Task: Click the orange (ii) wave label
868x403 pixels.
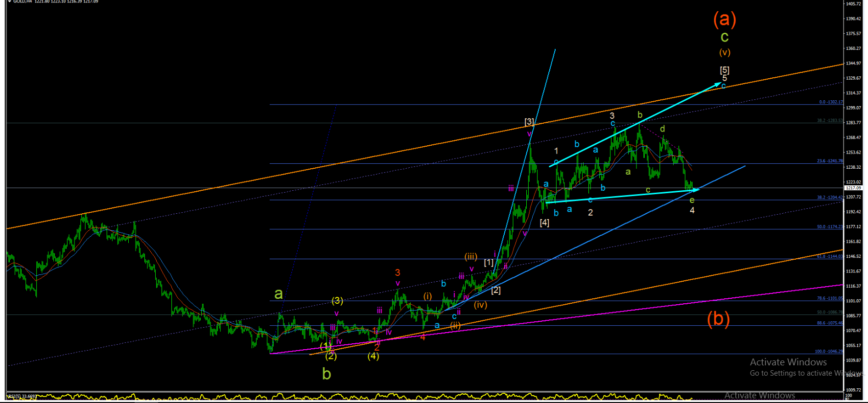Action: point(455,326)
